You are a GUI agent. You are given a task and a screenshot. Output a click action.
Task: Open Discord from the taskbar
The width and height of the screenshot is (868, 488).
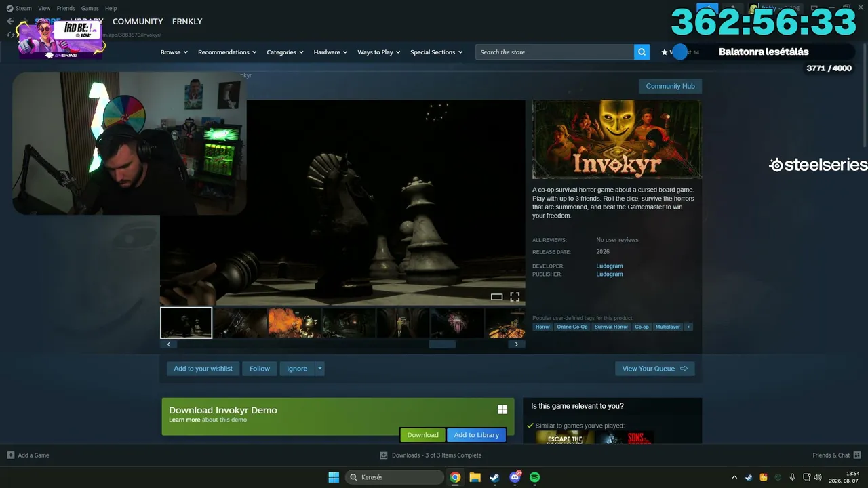click(515, 477)
